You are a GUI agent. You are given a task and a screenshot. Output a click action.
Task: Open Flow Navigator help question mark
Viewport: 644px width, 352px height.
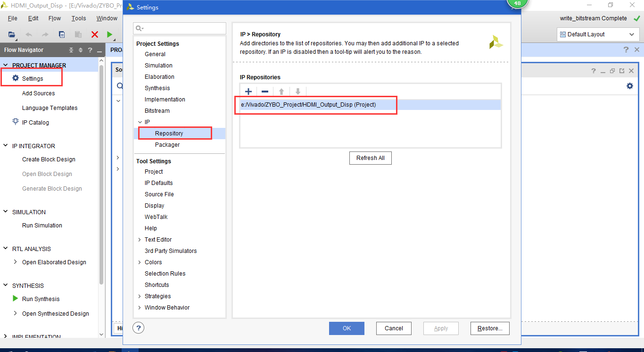(x=90, y=50)
